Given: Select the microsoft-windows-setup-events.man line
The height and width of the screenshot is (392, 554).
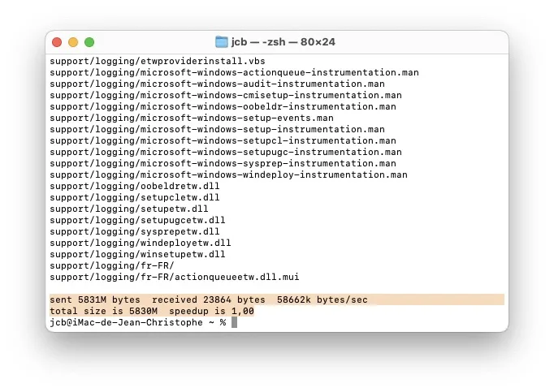Looking at the screenshot, I should point(192,118).
